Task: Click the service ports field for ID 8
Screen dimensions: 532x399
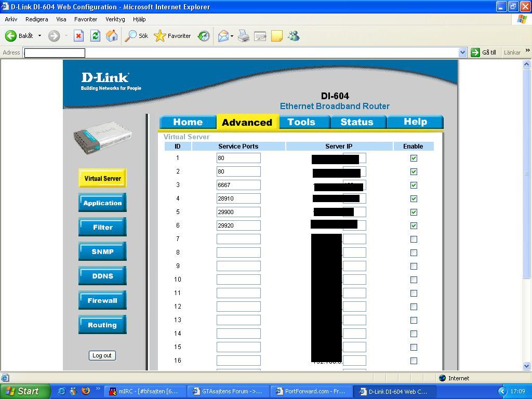Action: pyautogui.click(x=238, y=253)
